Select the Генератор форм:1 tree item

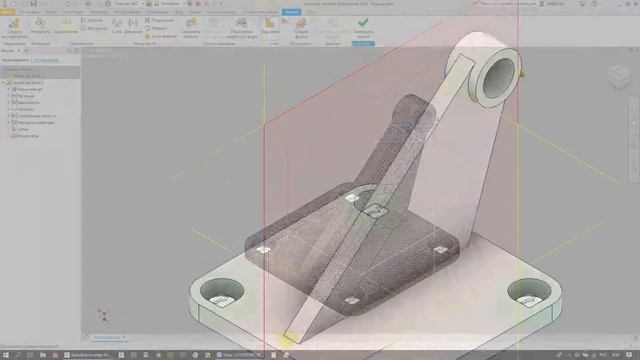click(25, 82)
